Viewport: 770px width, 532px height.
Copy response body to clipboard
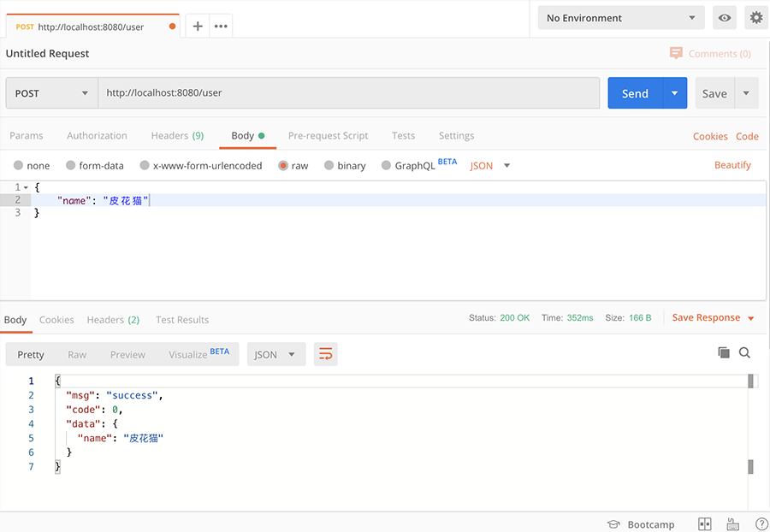pos(724,352)
